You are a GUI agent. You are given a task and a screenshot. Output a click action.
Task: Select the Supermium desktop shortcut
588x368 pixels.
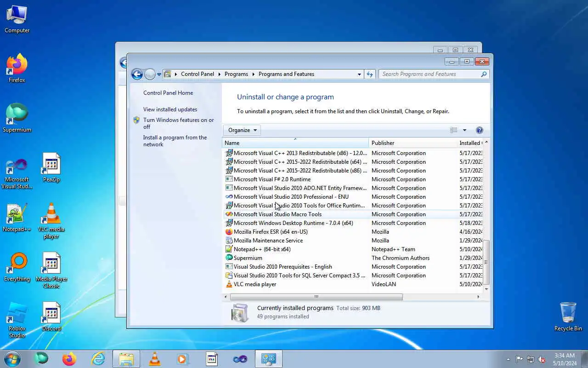pyautogui.click(x=17, y=118)
